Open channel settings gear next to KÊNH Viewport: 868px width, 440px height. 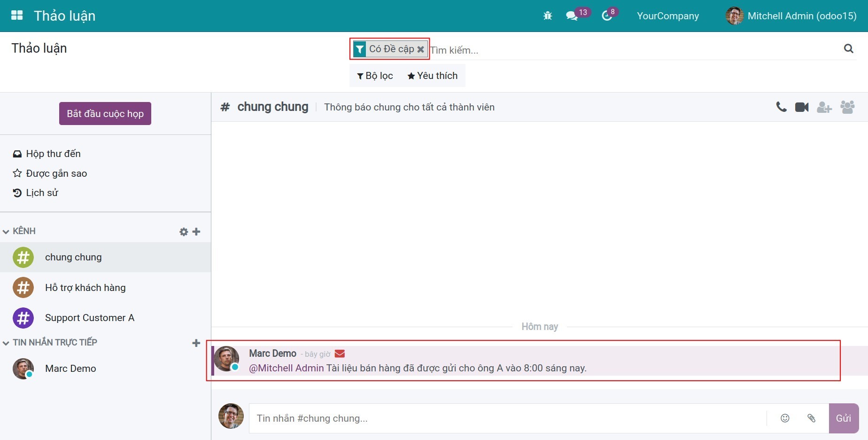(183, 231)
